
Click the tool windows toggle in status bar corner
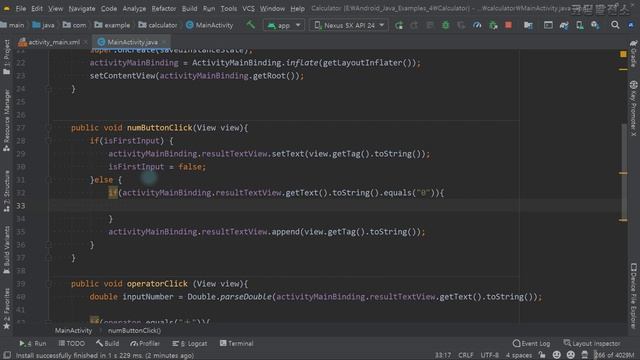[x=7, y=355]
